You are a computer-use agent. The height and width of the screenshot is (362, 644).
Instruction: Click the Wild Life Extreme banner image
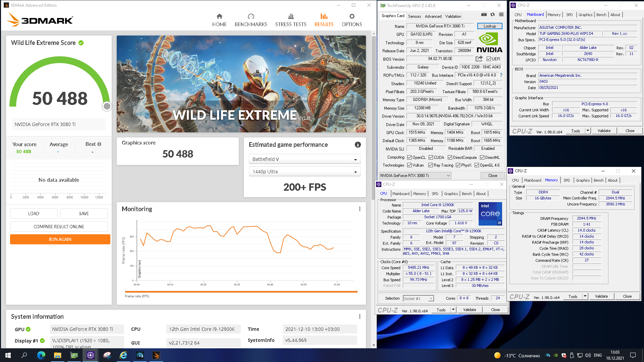[241, 84]
